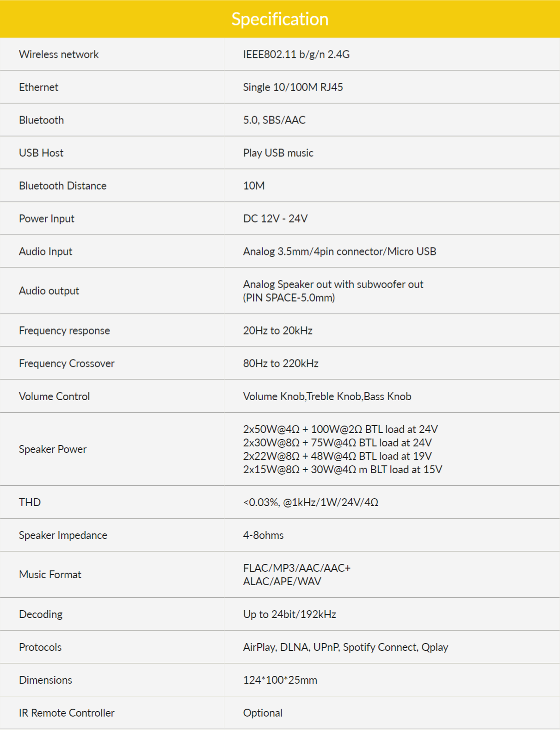Click the Speaker Power row label

pyautogui.click(x=53, y=449)
